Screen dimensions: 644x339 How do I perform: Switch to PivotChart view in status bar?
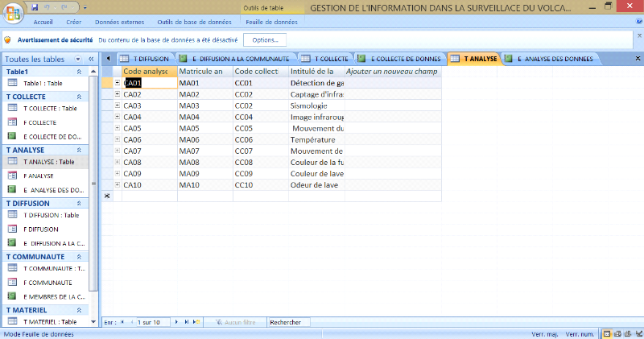[x=627, y=333]
